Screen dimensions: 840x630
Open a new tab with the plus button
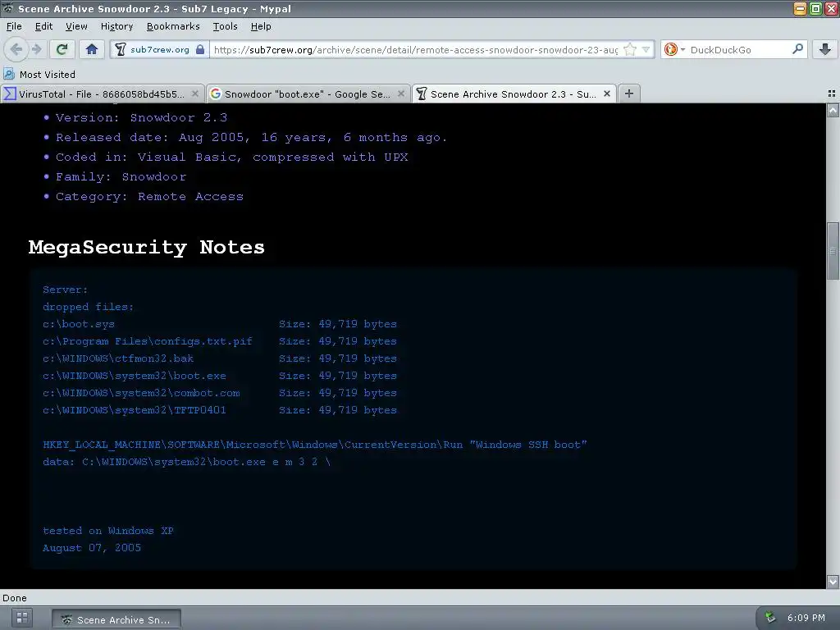pyautogui.click(x=629, y=94)
